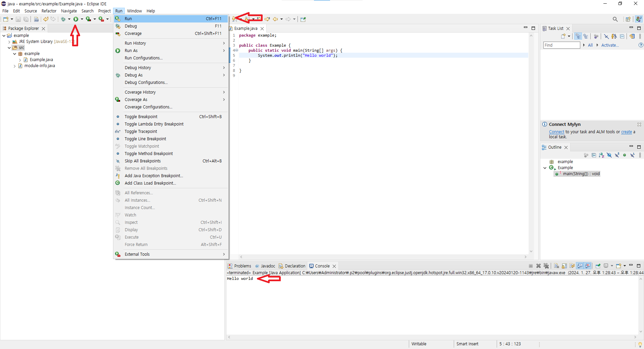Click the green Run button in toolbar

76,19
